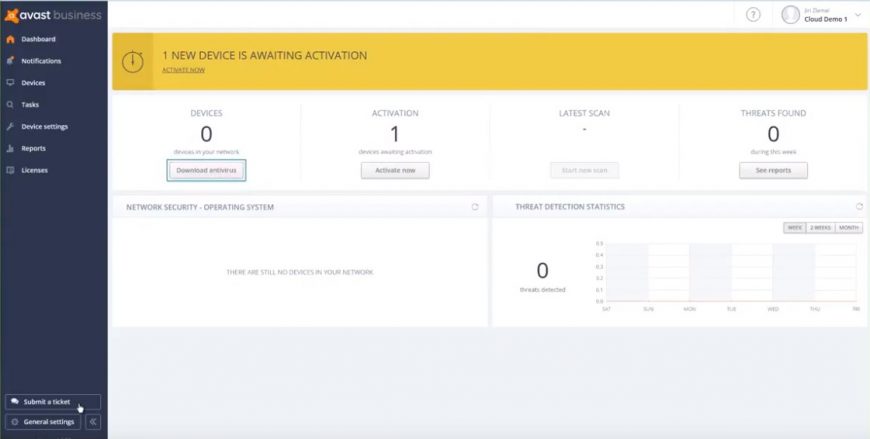Click the Avast Business logo
This screenshot has width=870, height=439.
click(53, 16)
